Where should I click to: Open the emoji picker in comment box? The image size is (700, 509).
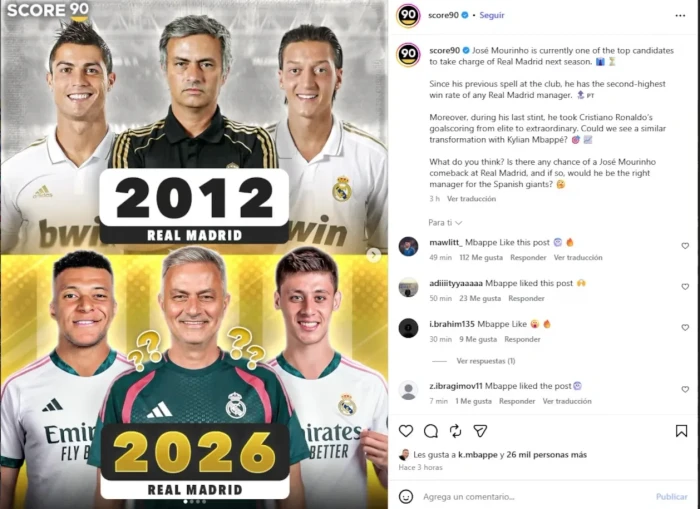405,496
